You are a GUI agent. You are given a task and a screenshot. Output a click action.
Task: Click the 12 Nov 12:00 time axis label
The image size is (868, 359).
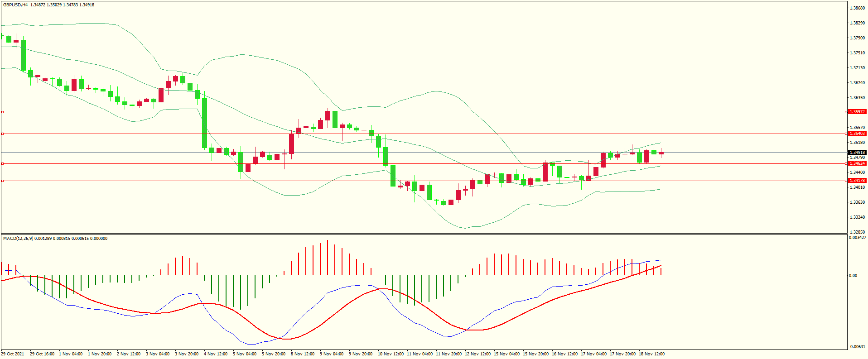point(477,354)
